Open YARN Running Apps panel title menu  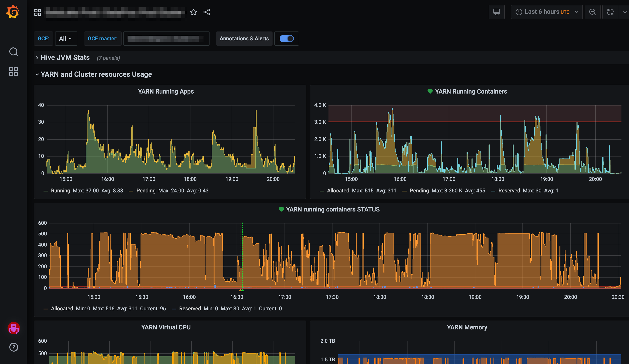166,92
